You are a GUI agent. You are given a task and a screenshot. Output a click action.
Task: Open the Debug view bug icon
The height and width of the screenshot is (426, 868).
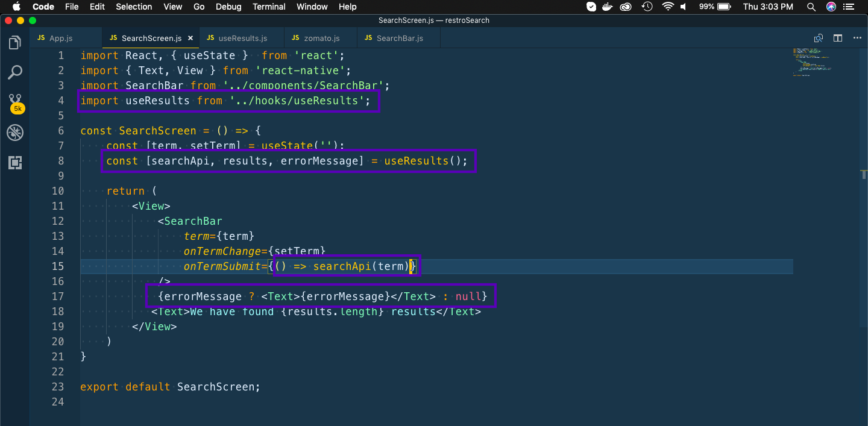click(15, 133)
